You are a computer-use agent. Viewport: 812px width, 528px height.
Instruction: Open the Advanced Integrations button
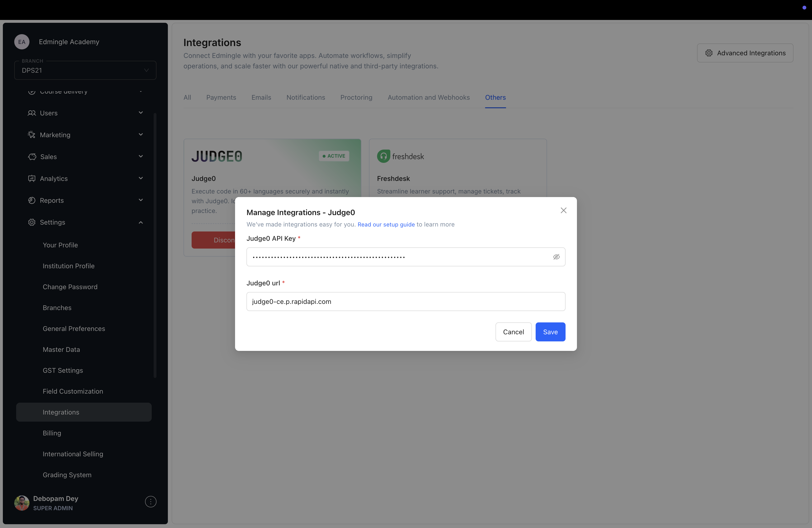pos(745,53)
